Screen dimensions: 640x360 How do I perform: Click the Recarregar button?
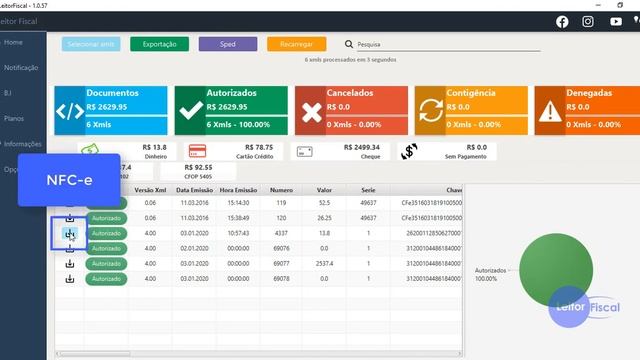(296, 44)
